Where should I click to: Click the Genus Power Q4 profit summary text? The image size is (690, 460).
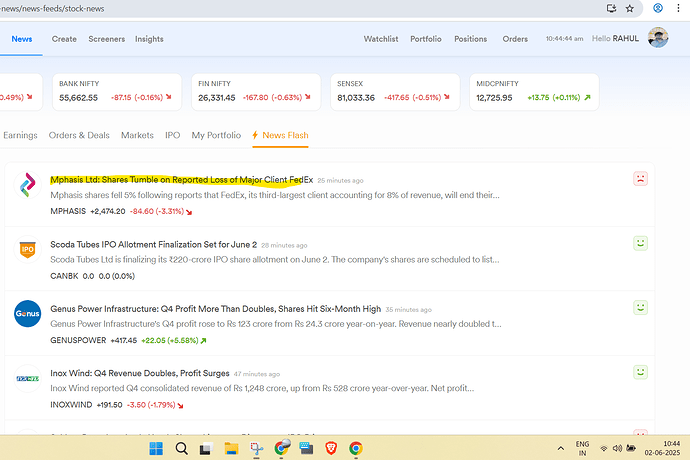pos(276,324)
